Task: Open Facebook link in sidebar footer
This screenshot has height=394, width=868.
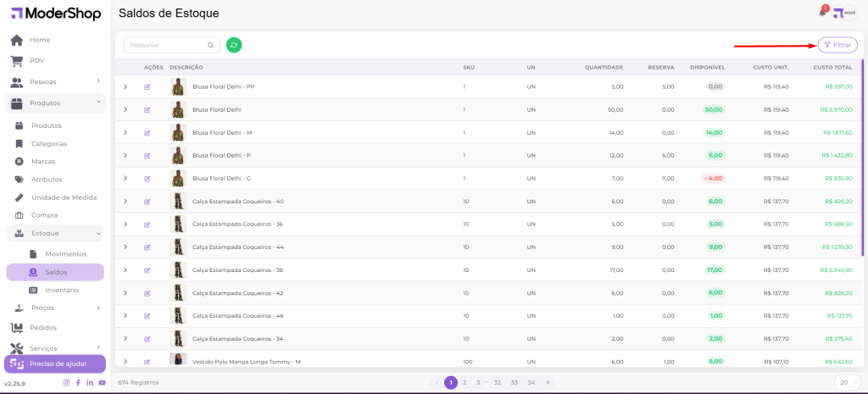Action: click(x=79, y=383)
